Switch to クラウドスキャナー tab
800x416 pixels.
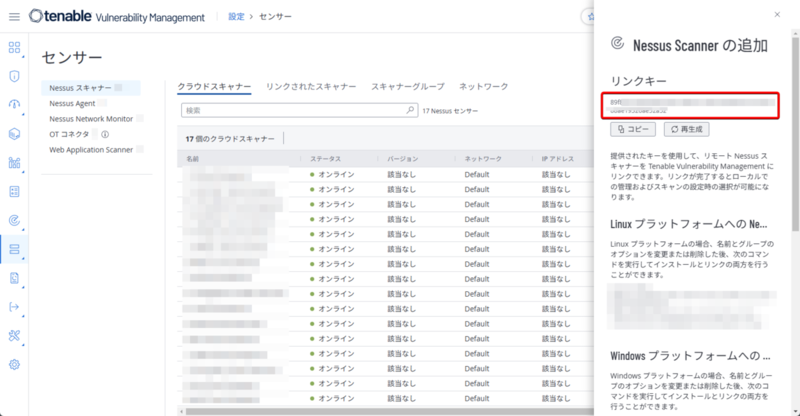pyautogui.click(x=214, y=87)
